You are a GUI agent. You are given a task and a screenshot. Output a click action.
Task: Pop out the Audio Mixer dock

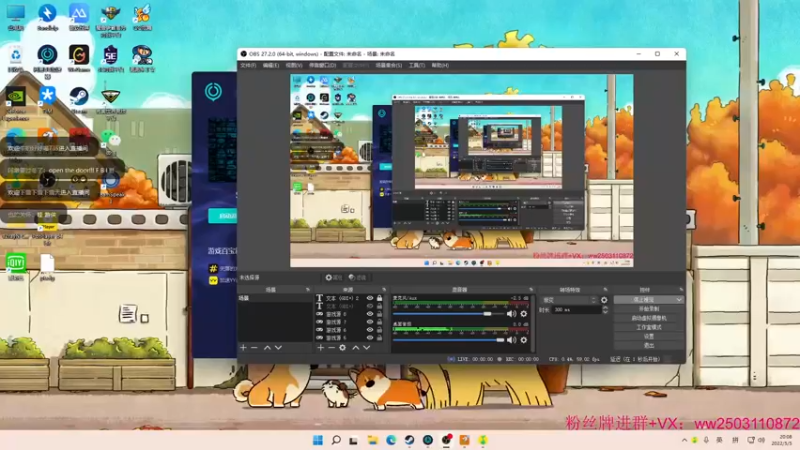(531, 289)
